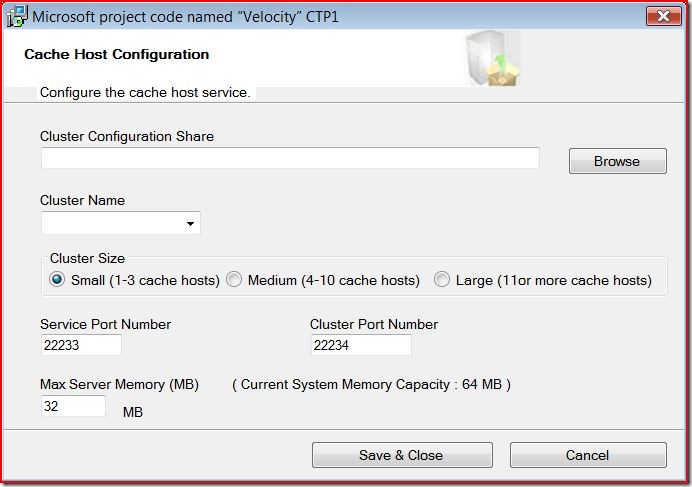The image size is (692, 487).
Task: Click the cache server icon in header
Action: pos(493,59)
